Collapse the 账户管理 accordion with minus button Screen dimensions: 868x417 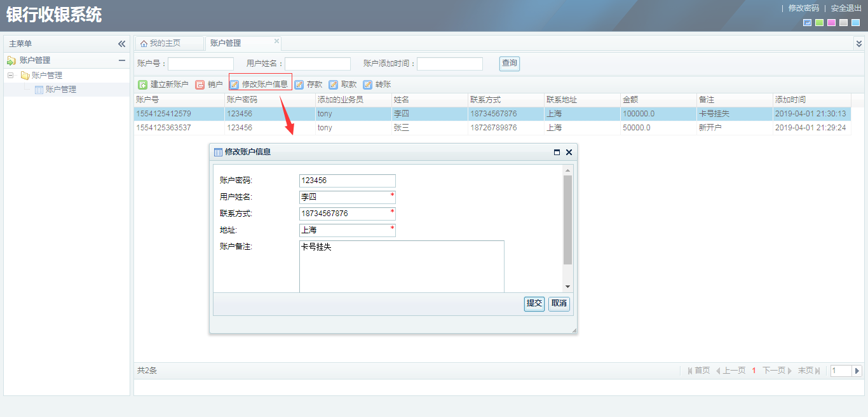tap(122, 60)
